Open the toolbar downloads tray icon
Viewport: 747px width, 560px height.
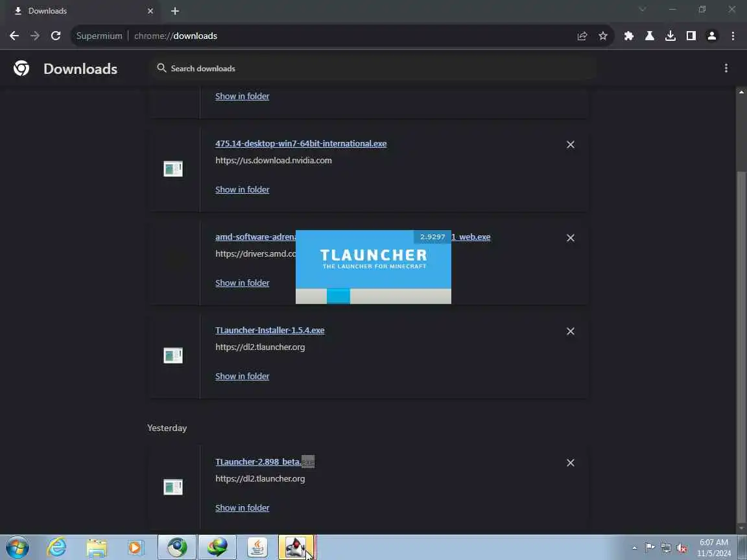click(x=670, y=36)
